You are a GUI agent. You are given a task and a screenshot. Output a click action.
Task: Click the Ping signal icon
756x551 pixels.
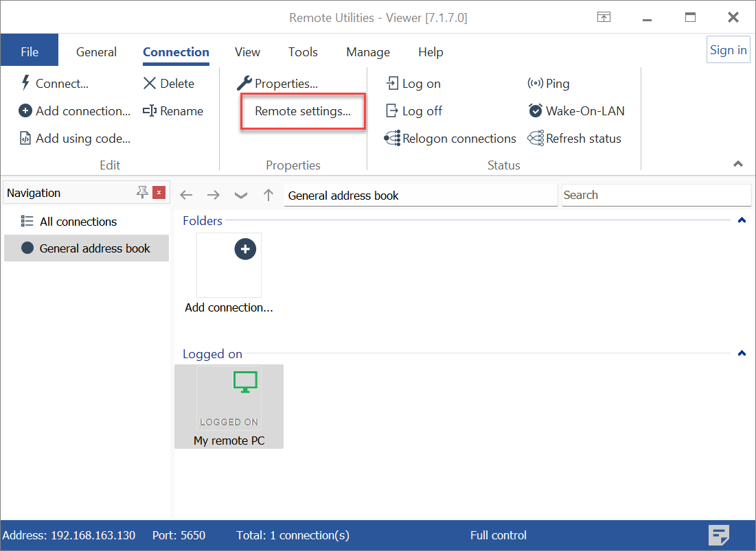536,83
